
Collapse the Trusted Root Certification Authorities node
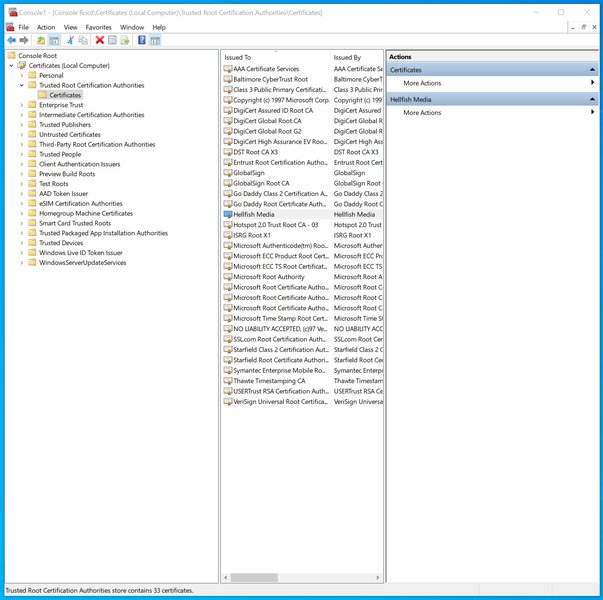coord(22,85)
